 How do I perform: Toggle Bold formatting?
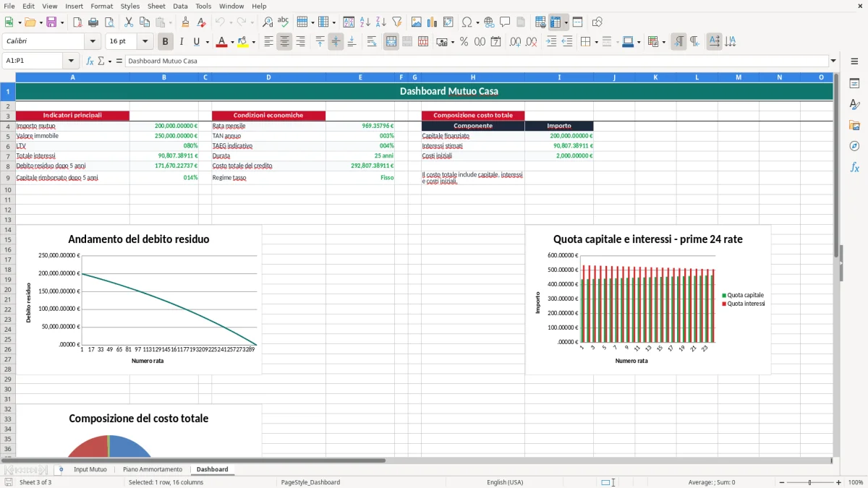166,42
